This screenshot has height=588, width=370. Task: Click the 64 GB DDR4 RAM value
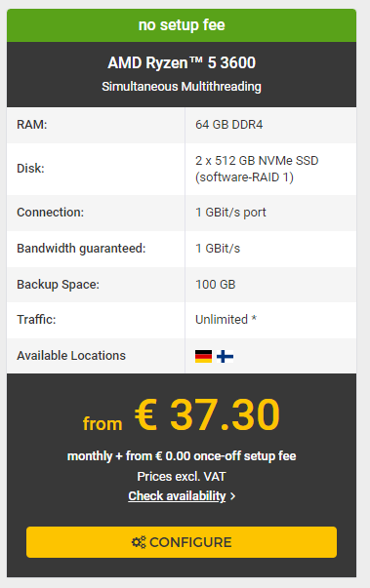228,125
